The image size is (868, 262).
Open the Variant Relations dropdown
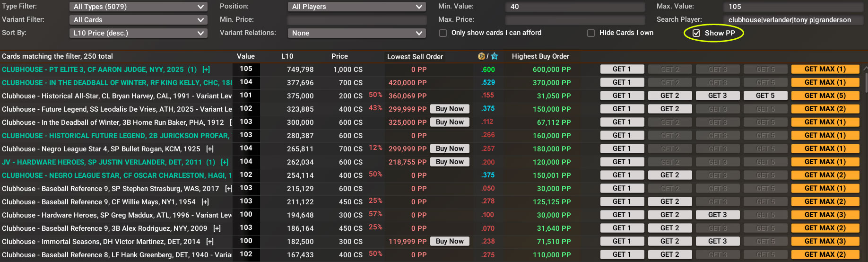point(356,33)
